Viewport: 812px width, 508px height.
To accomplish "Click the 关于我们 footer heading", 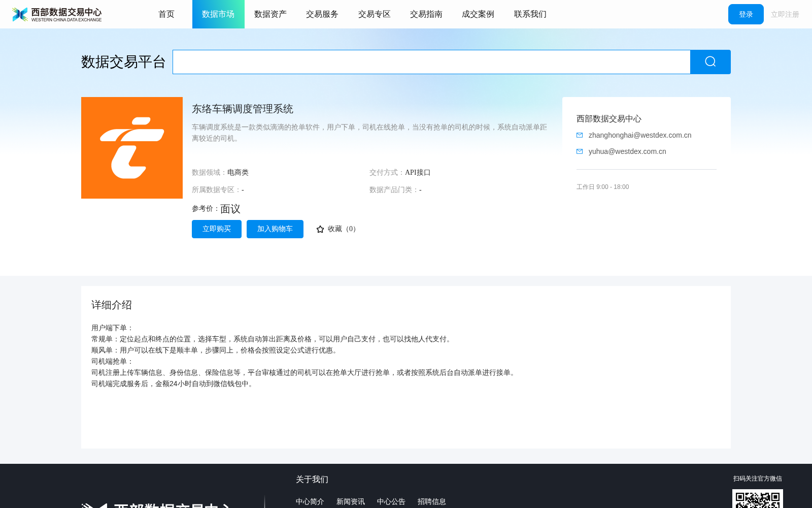I will click(312, 480).
